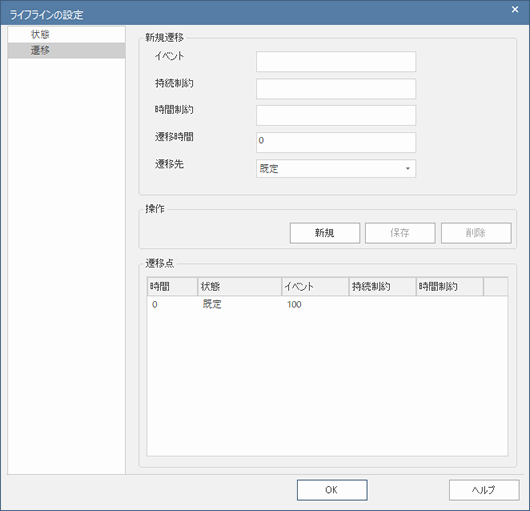Click the 持続制約 input field
The image size is (530, 511).
coord(336,89)
